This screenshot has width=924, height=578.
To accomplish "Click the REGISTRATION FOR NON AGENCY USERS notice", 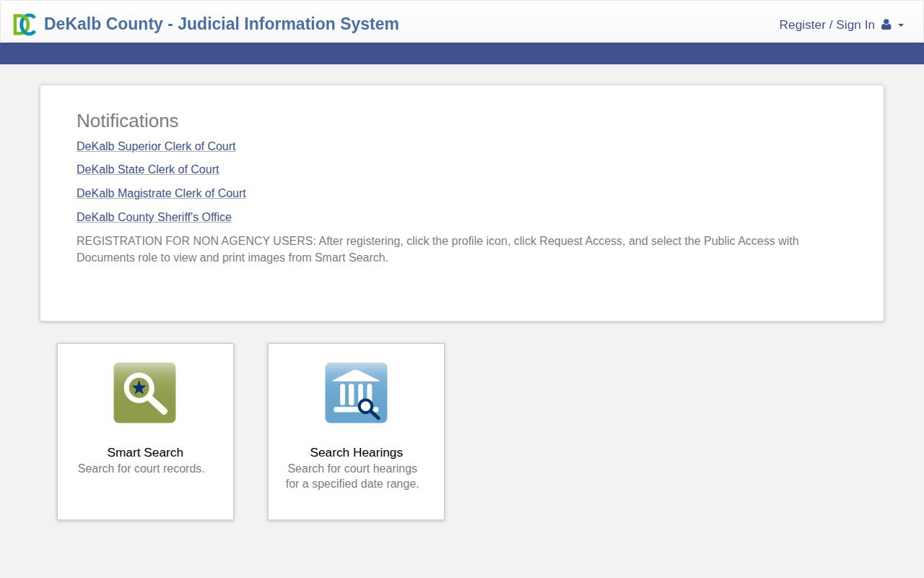I will pyautogui.click(x=437, y=249).
